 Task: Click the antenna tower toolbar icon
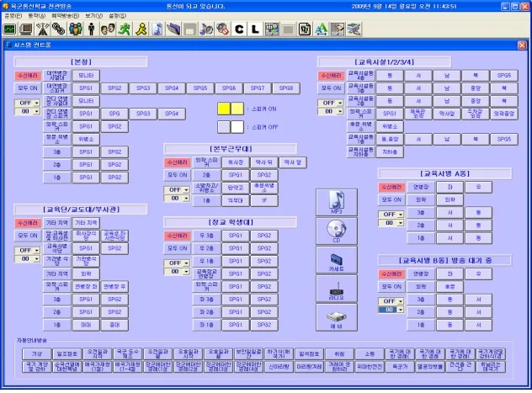click(42, 29)
